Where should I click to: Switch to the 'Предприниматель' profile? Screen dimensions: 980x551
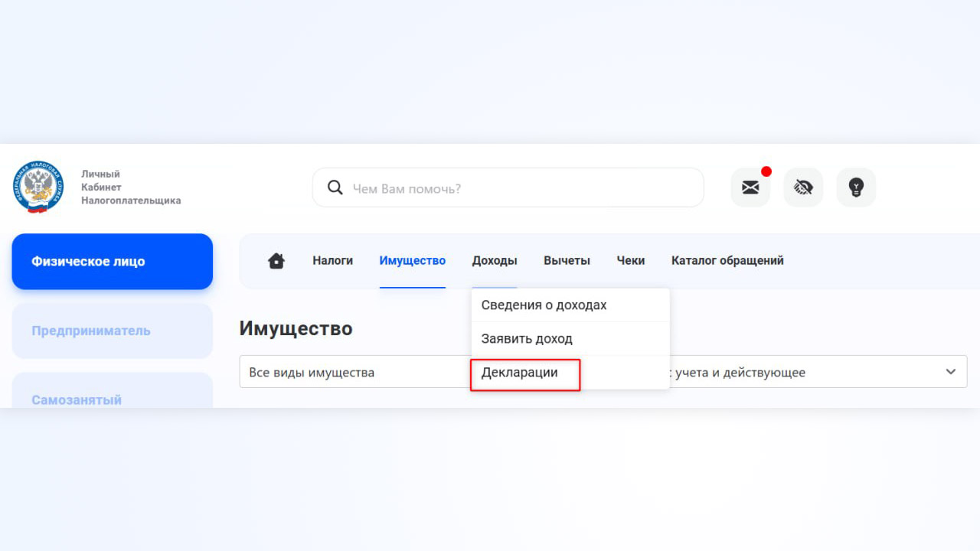(x=112, y=331)
